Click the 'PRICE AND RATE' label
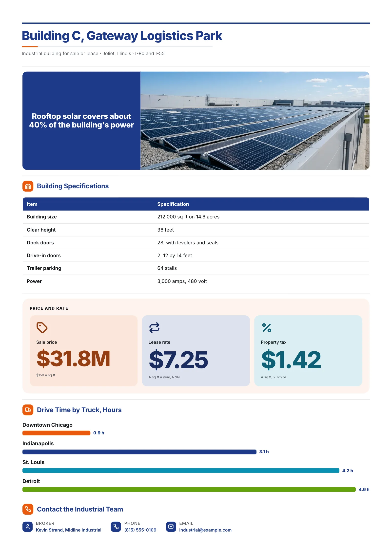392x555 pixels. click(49, 308)
